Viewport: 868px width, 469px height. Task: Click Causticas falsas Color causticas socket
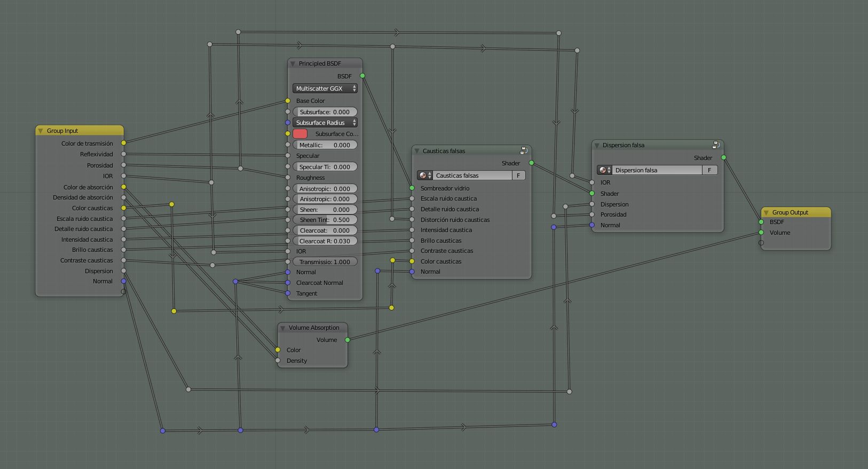(412, 261)
